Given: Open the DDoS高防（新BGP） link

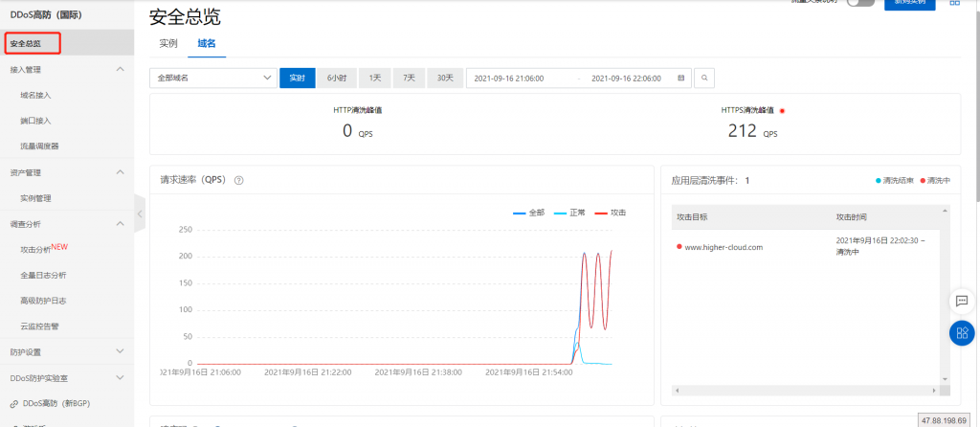Looking at the screenshot, I should [x=56, y=404].
